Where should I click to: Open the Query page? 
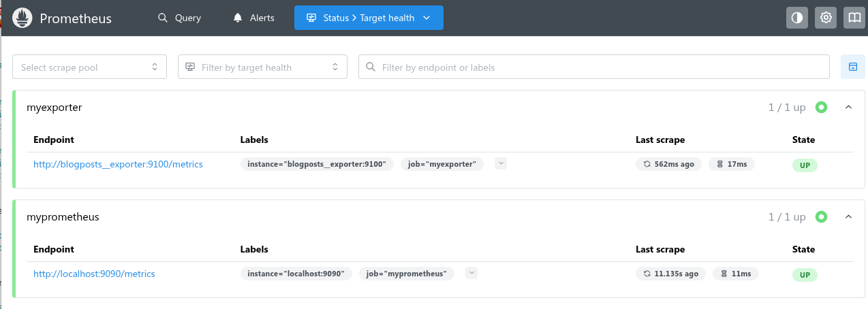point(180,18)
